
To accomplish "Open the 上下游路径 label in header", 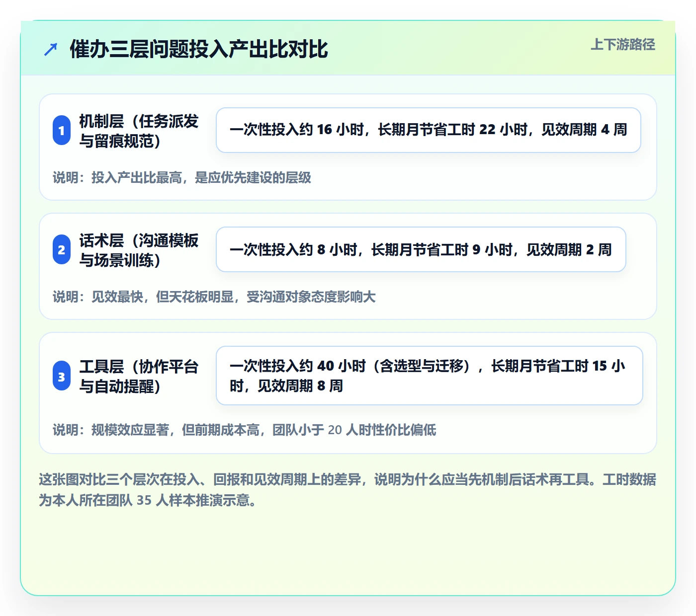I will 623,45.
